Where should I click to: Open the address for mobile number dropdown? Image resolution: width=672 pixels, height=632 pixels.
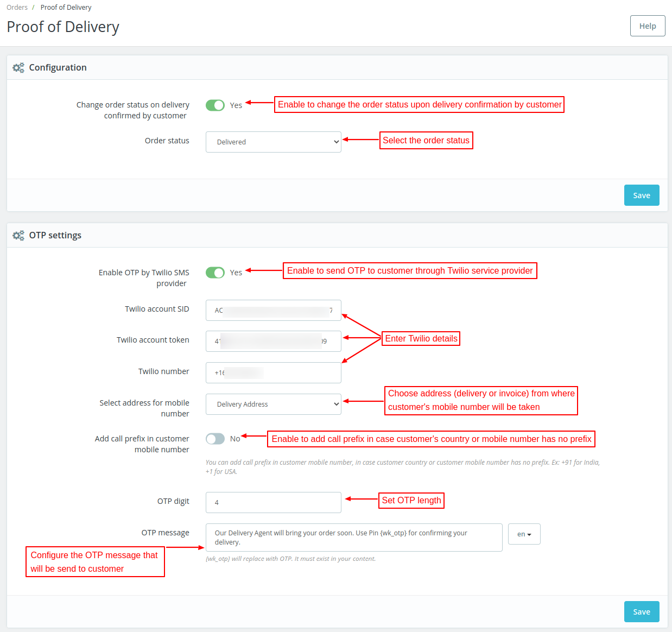[x=273, y=404]
